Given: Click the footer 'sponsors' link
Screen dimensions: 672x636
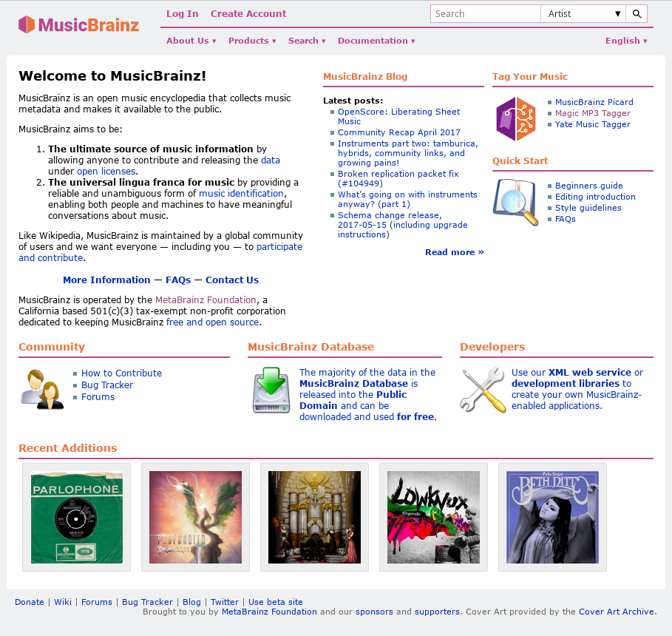Looking at the screenshot, I should tap(374, 612).
